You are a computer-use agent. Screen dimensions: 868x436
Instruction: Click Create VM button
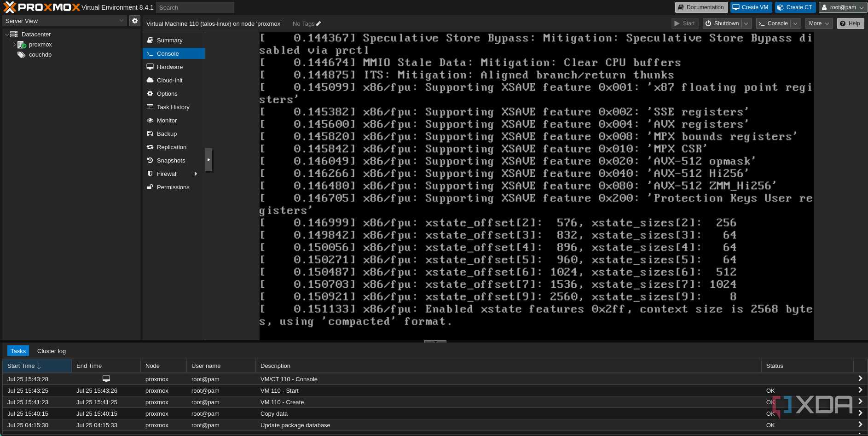pos(751,7)
